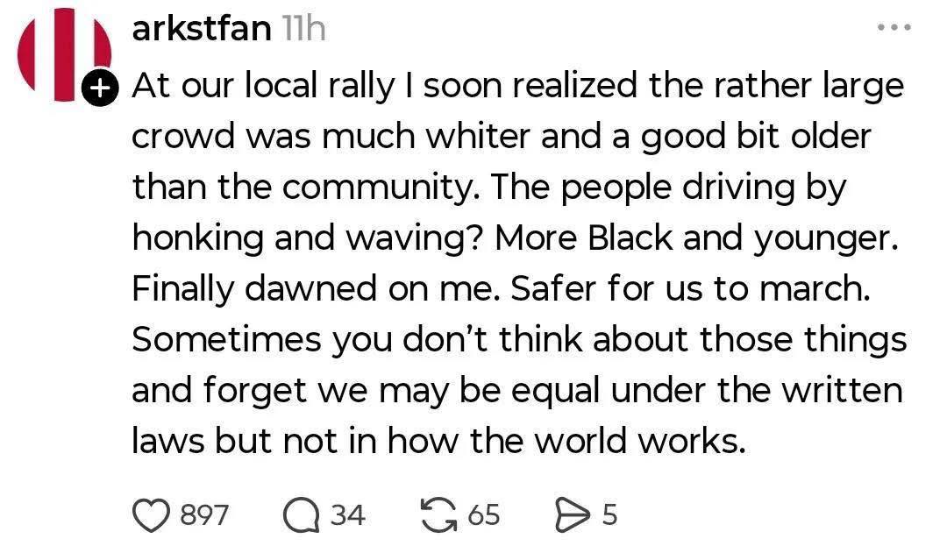Click the 11h post timestamp
The height and width of the screenshot is (560, 947).
click(303, 28)
